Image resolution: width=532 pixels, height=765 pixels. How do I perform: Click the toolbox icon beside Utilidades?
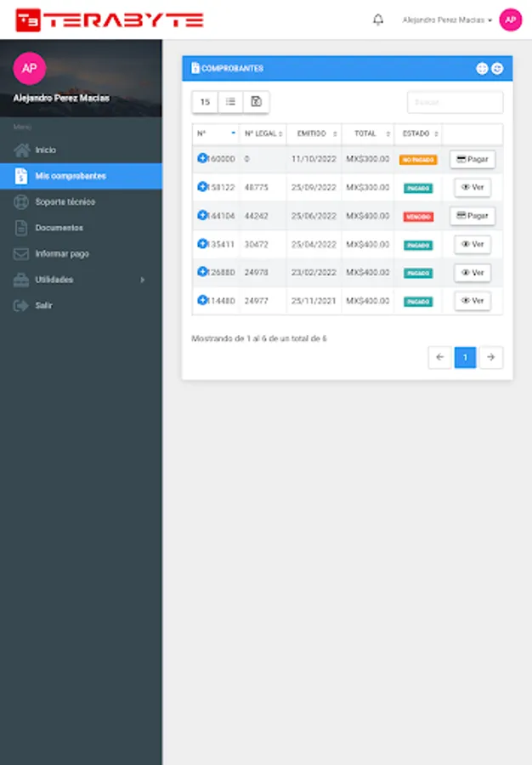coord(21,280)
